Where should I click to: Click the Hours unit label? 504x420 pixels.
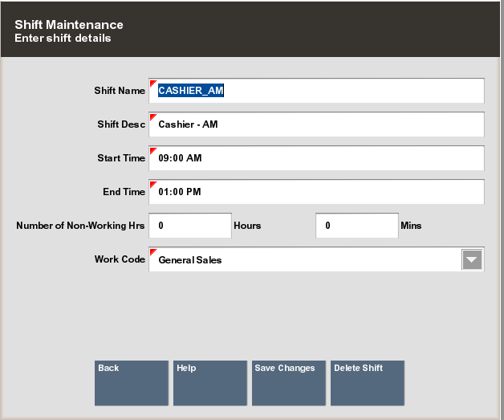[x=247, y=226]
